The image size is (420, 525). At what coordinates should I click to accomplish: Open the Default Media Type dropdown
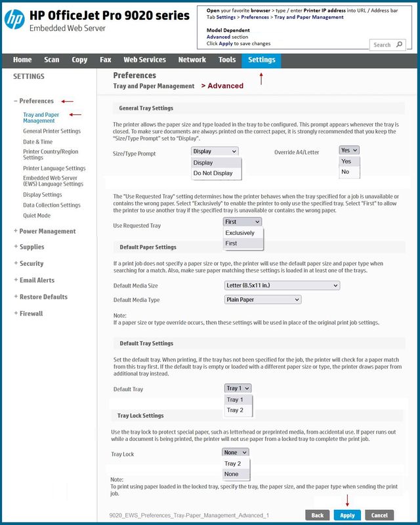click(x=262, y=300)
